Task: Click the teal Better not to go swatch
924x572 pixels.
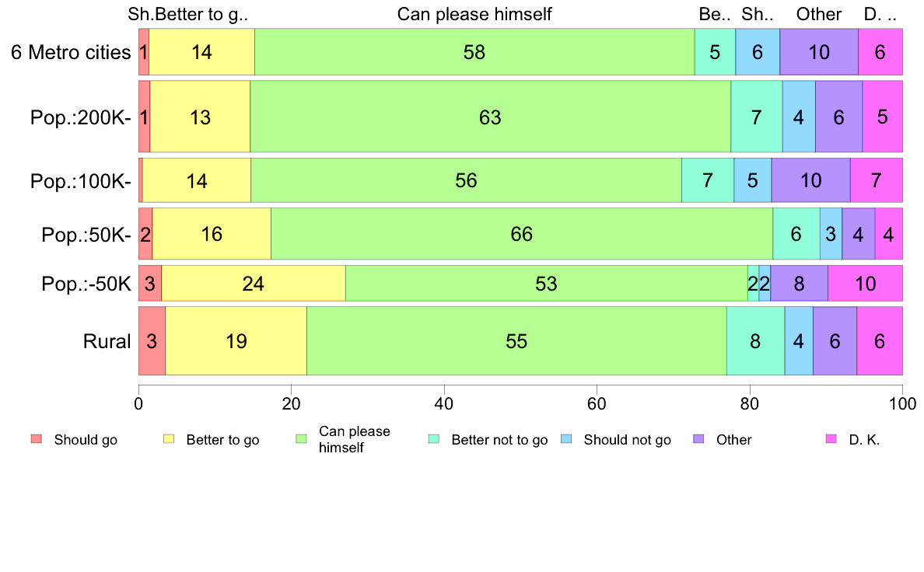Action: [x=434, y=439]
